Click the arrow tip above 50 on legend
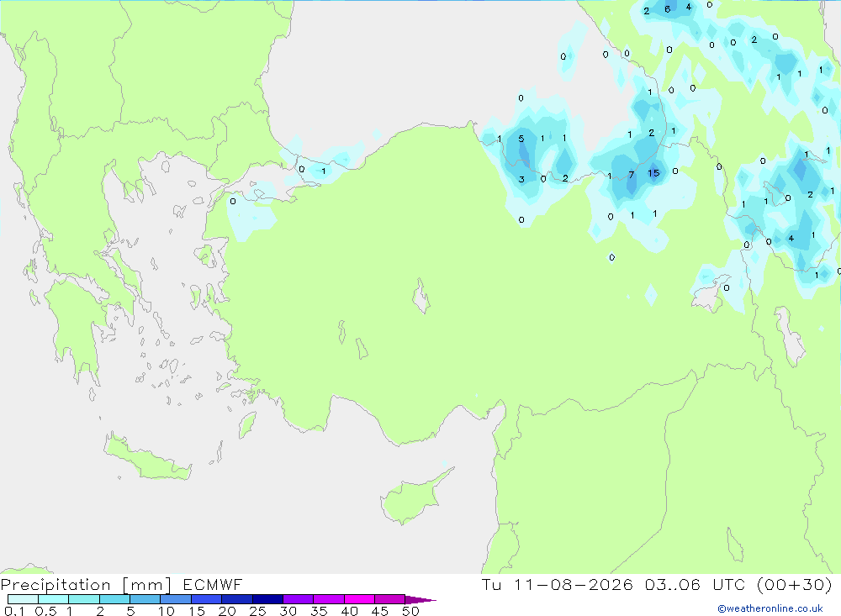841x616 pixels. coord(420,600)
